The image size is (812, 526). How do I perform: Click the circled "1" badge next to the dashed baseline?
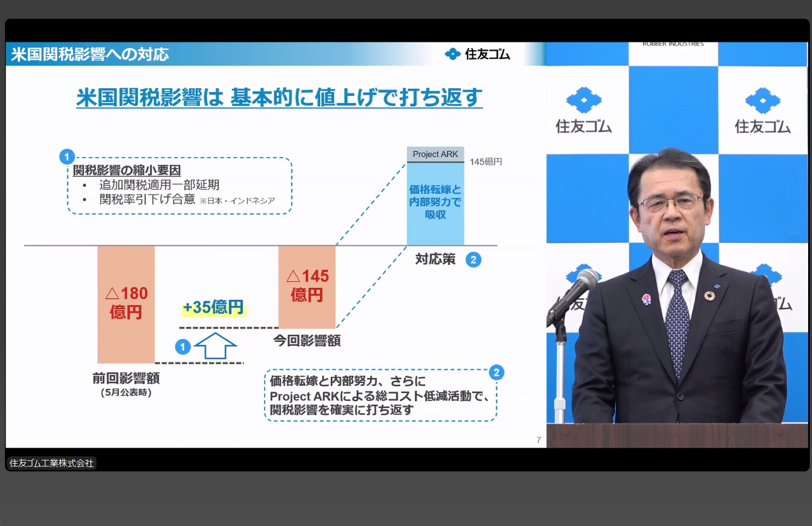pyautogui.click(x=182, y=347)
